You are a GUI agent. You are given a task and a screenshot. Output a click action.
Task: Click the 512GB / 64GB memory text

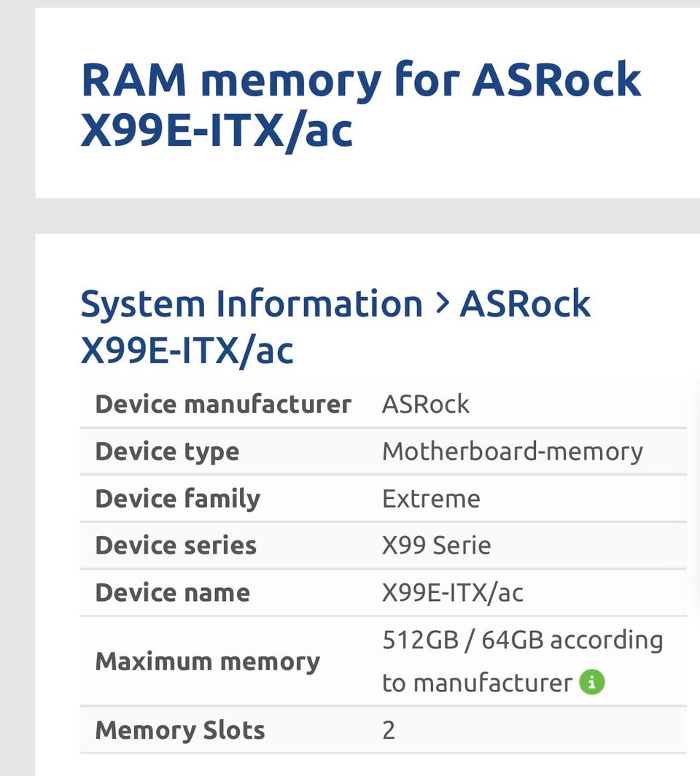click(462, 640)
